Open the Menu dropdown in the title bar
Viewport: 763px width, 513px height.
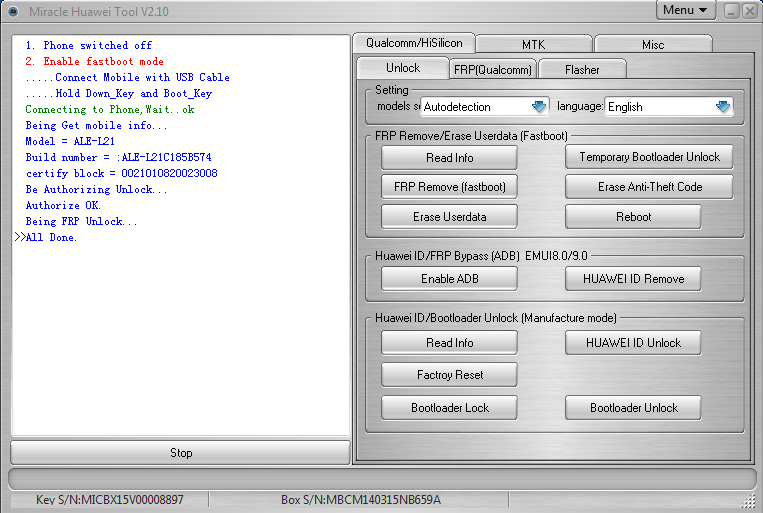tap(686, 10)
